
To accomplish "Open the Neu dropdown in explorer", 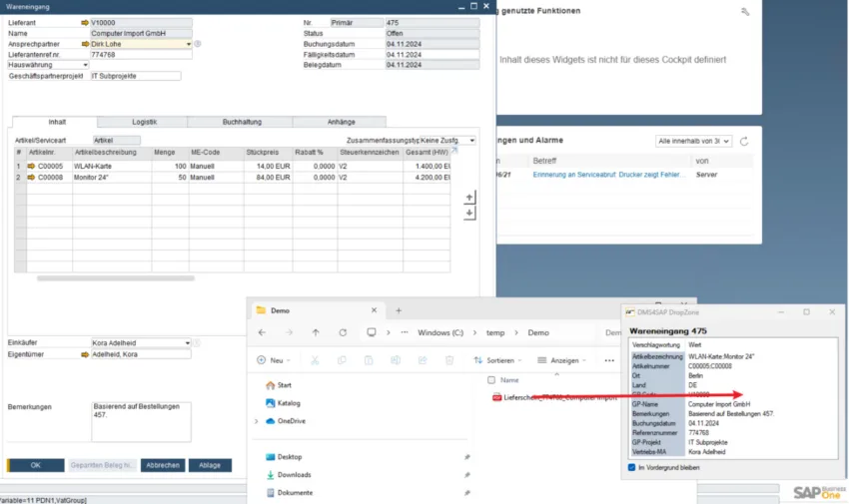I will tap(274, 360).
